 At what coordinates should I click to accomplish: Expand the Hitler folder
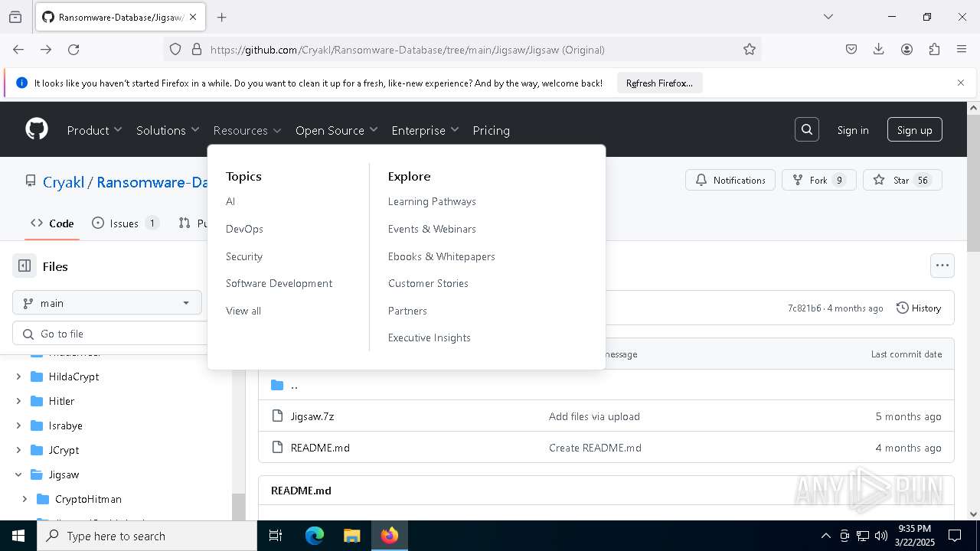point(18,401)
